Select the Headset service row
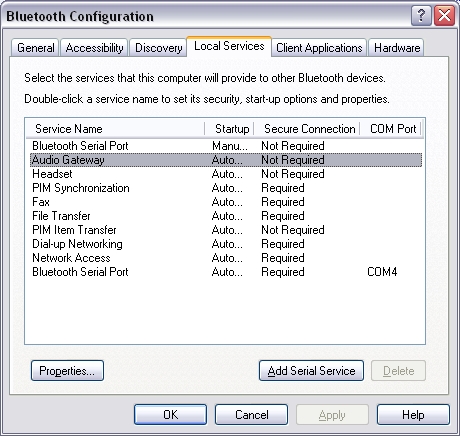 pos(226,174)
